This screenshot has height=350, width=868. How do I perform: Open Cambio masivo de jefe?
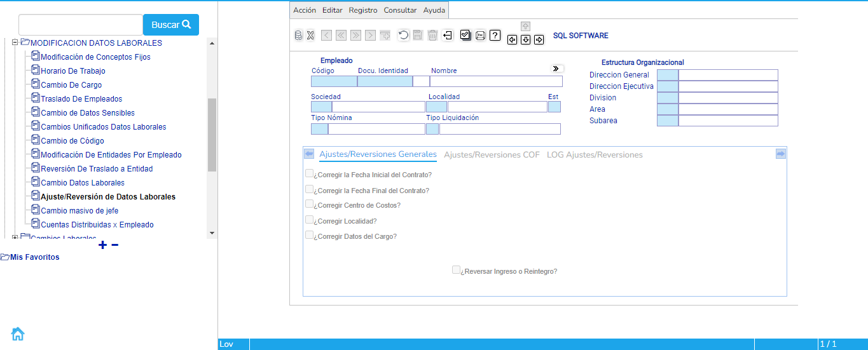79,211
